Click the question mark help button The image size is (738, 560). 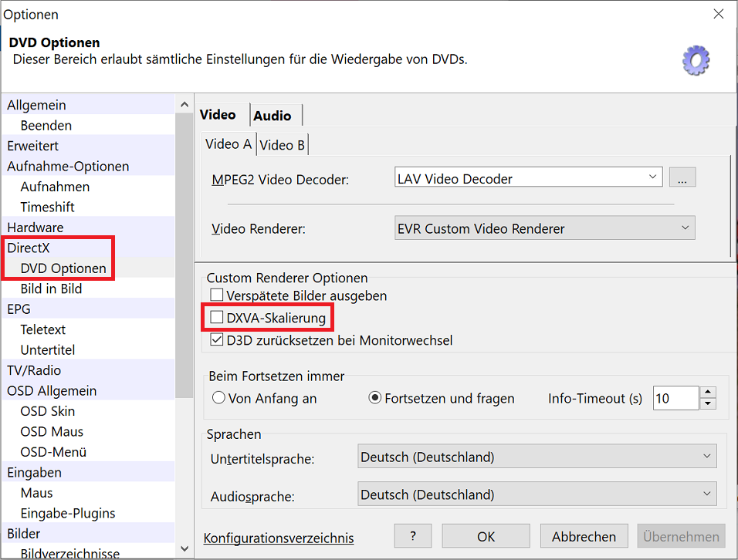tap(412, 536)
